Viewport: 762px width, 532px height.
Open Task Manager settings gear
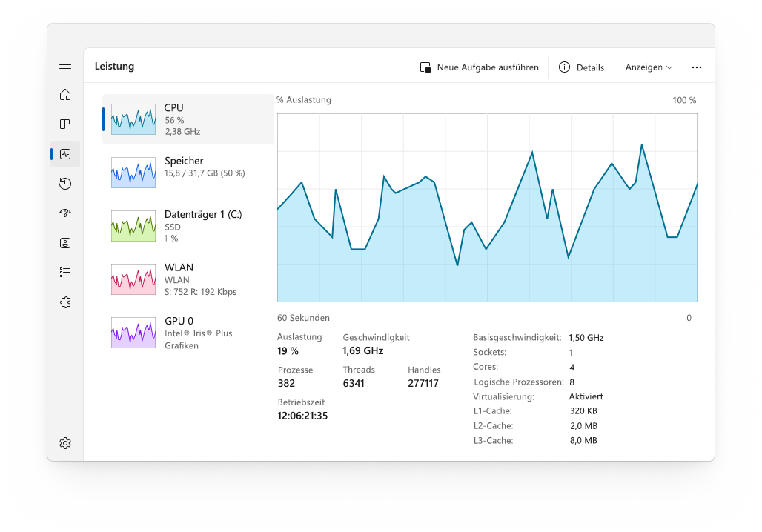coord(65,443)
